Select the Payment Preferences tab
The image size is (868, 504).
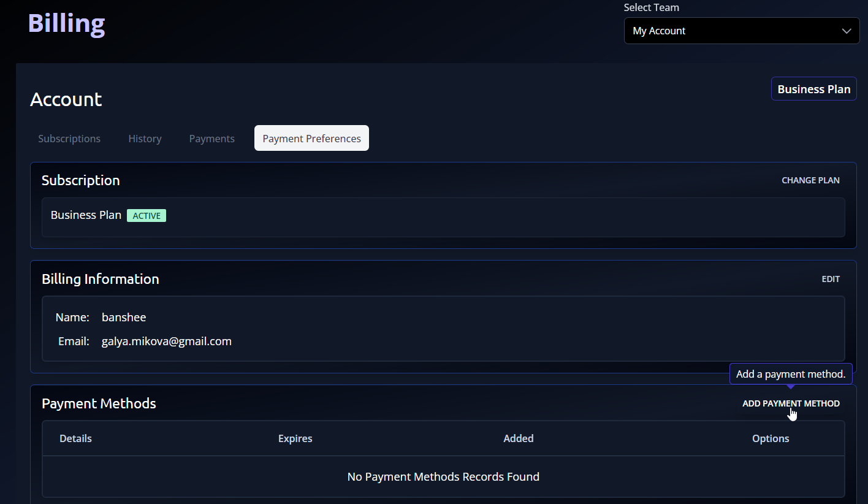click(311, 139)
